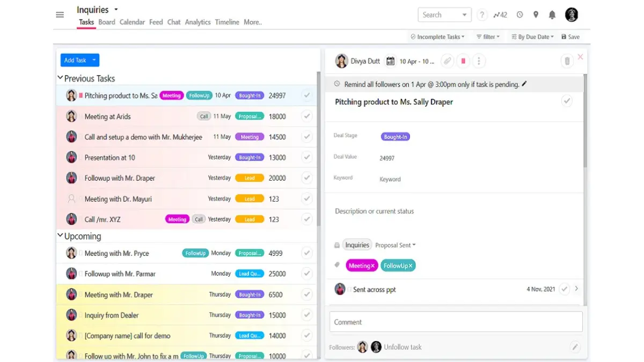Click the trash delete task icon

(567, 61)
